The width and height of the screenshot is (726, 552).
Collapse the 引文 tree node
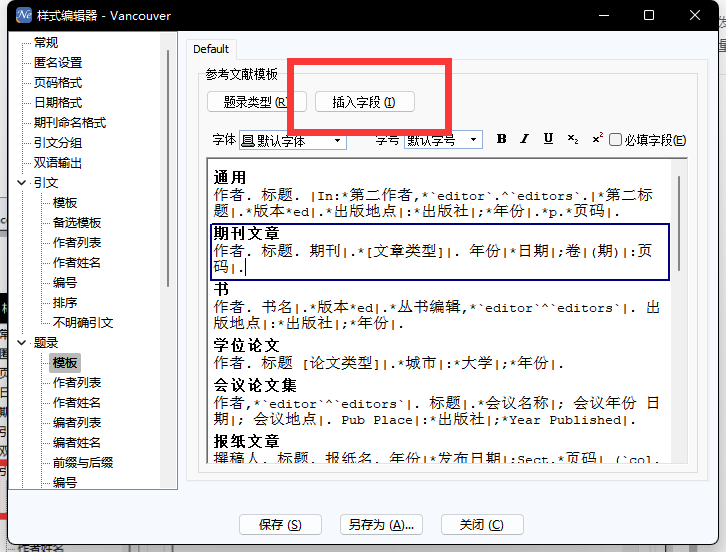(x=21, y=182)
